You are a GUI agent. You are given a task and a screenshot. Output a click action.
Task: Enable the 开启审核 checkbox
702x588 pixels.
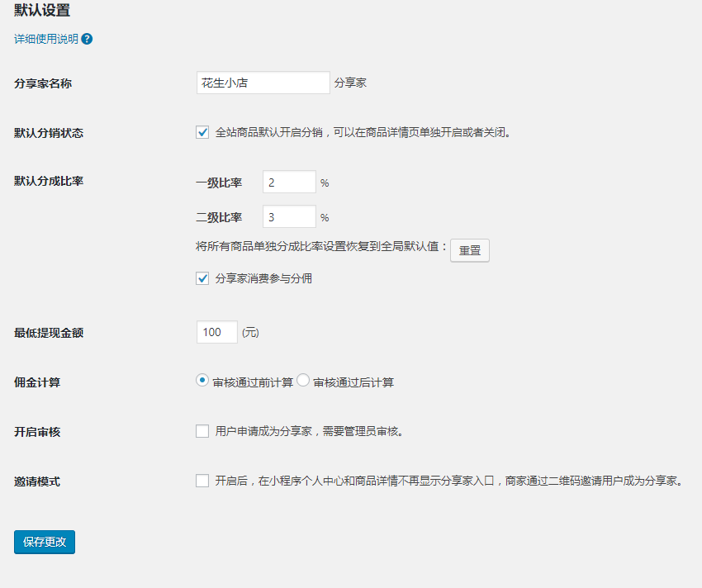click(x=202, y=431)
